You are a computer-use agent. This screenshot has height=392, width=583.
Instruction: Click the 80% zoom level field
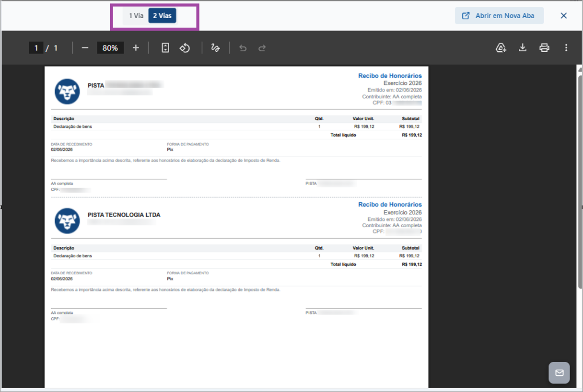(x=110, y=48)
